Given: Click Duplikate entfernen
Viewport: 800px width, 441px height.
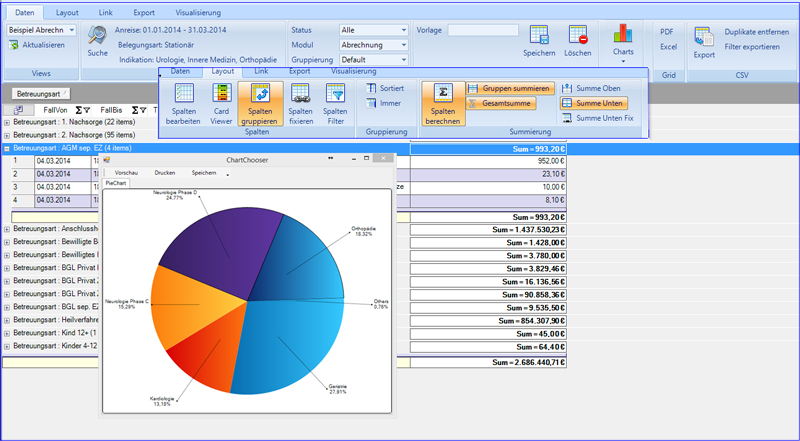Looking at the screenshot, I should click(x=757, y=32).
